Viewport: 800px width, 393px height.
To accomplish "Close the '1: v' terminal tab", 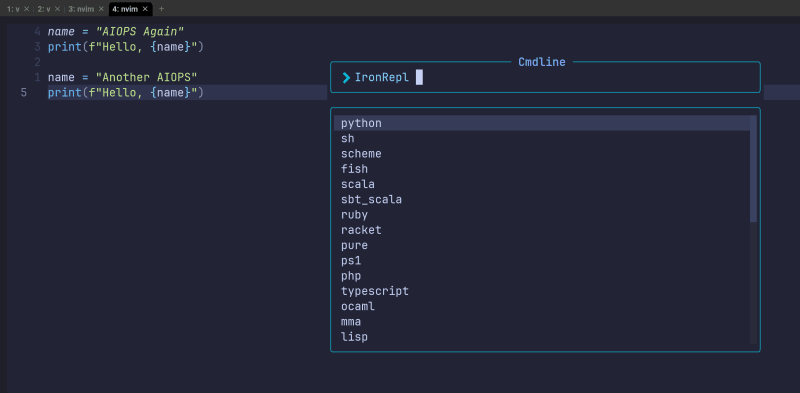I will click(27, 9).
